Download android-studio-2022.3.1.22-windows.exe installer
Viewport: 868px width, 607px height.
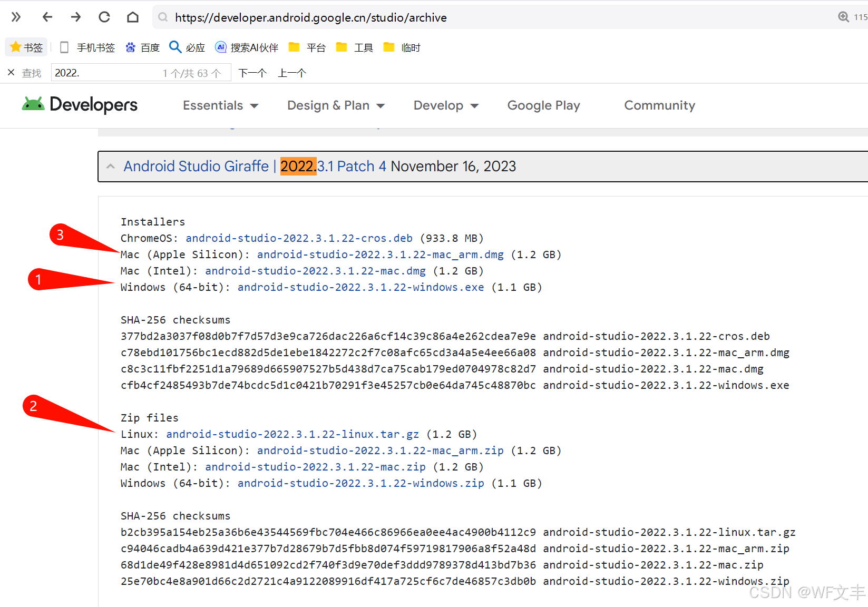pyautogui.click(x=360, y=287)
